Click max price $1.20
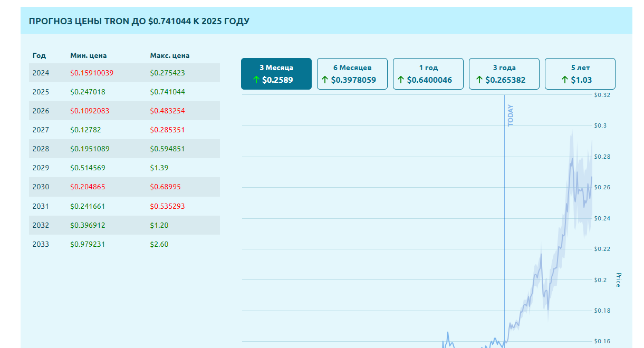The height and width of the screenshot is (348, 644). [159, 225]
